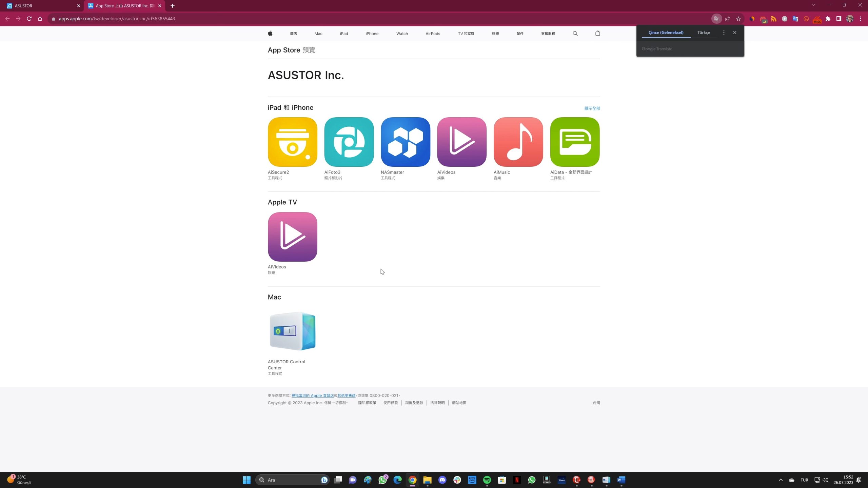The width and height of the screenshot is (868, 488).
Task: Open the Apple site search icon
Action: pos(575,33)
